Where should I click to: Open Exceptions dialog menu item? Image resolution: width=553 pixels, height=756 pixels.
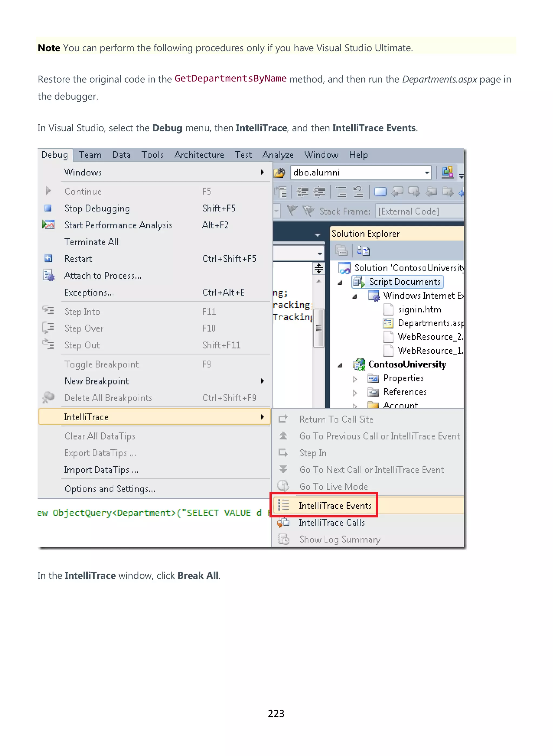[155, 292]
